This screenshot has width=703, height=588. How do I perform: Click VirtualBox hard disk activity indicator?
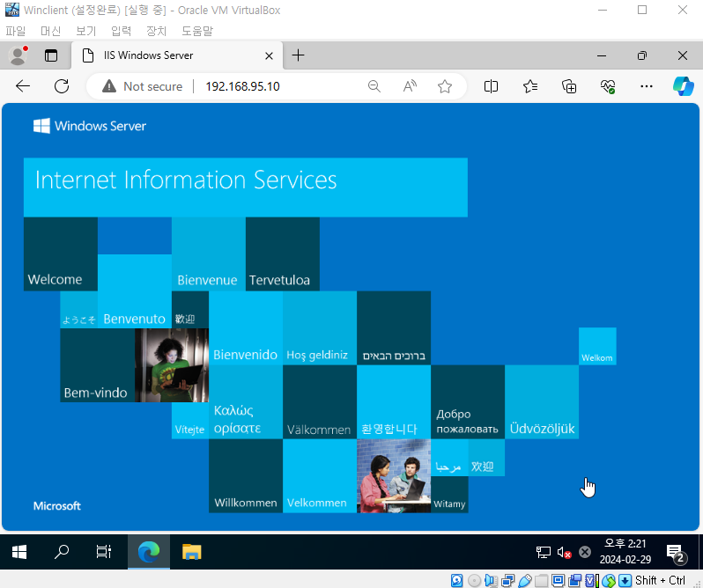pos(457,580)
